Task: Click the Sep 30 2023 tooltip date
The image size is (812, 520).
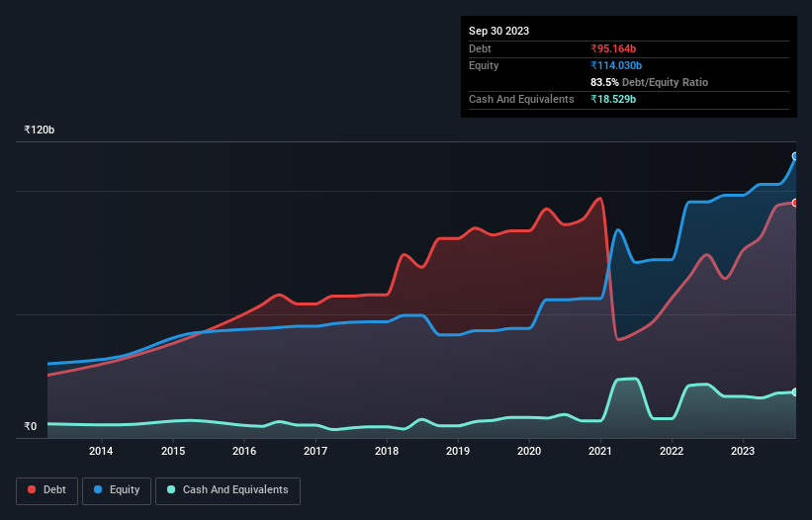Action: [498, 31]
